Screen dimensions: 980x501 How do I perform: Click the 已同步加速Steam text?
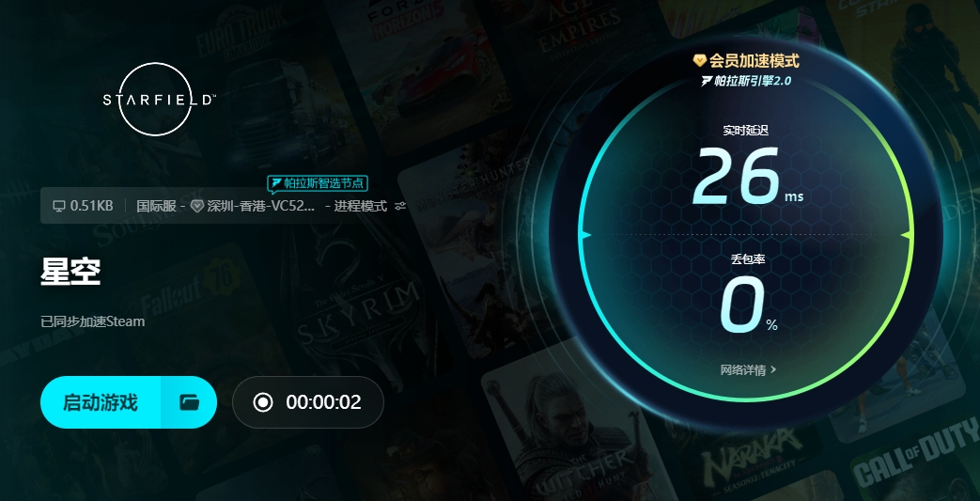click(x=92, y=321)
